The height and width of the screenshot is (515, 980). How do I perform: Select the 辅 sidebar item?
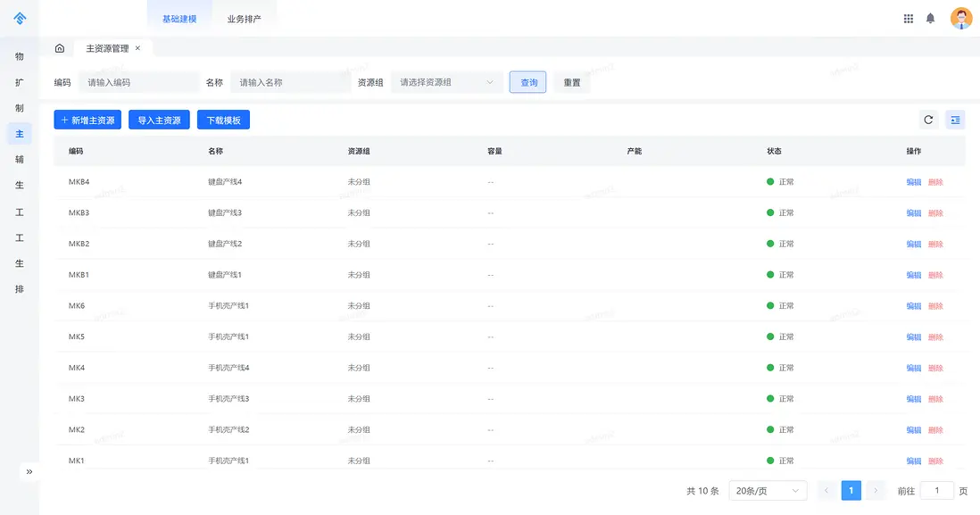(x=20, y=160)
